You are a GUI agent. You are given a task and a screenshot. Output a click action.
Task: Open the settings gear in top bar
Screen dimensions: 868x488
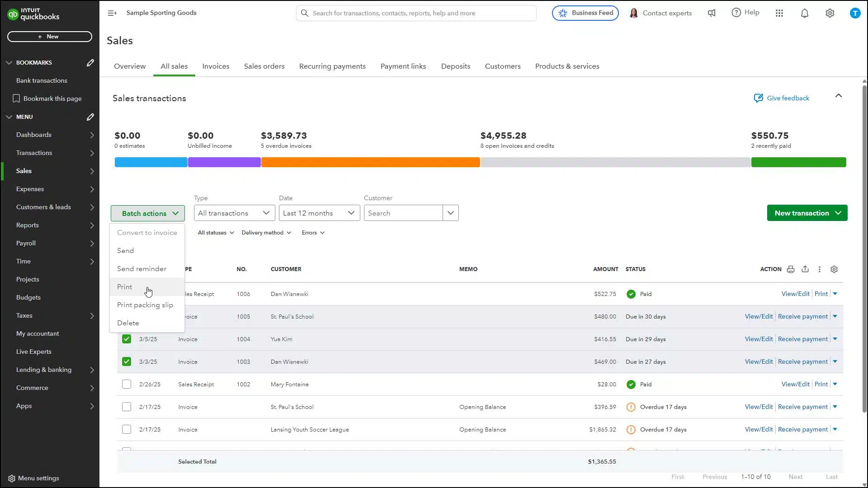830,13
